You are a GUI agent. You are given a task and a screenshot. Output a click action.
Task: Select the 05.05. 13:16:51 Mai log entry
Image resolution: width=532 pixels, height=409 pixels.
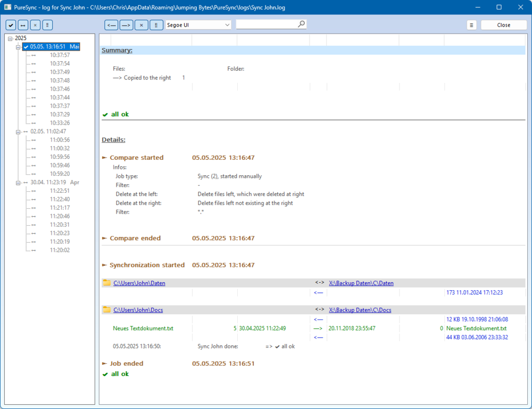click(x=52, y=46)
